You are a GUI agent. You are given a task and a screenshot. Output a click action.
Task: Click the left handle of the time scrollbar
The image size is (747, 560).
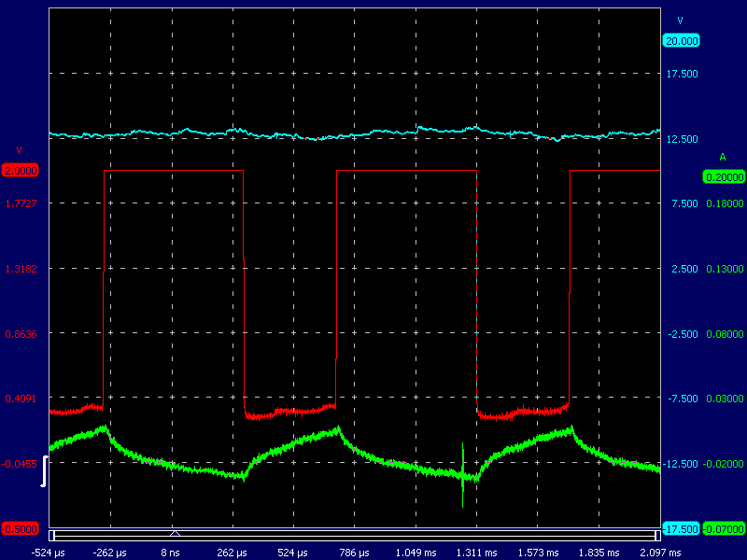(x=53, y=536)
